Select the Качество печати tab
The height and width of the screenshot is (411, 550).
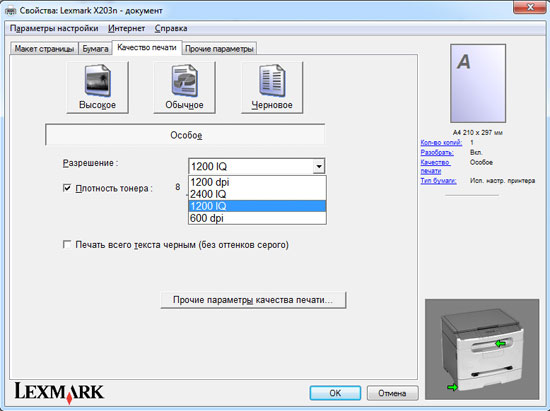point(147,47)
